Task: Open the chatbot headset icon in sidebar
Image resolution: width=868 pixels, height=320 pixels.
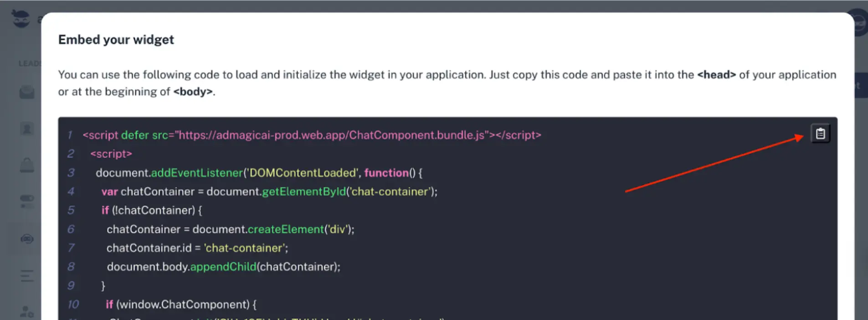Action: [27, 238]
